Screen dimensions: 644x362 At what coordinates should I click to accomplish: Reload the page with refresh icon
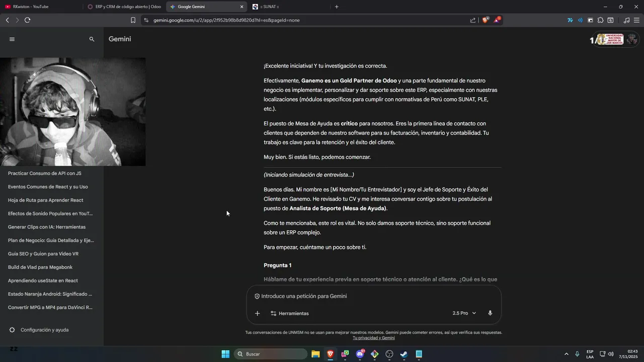tap(27, 20)
